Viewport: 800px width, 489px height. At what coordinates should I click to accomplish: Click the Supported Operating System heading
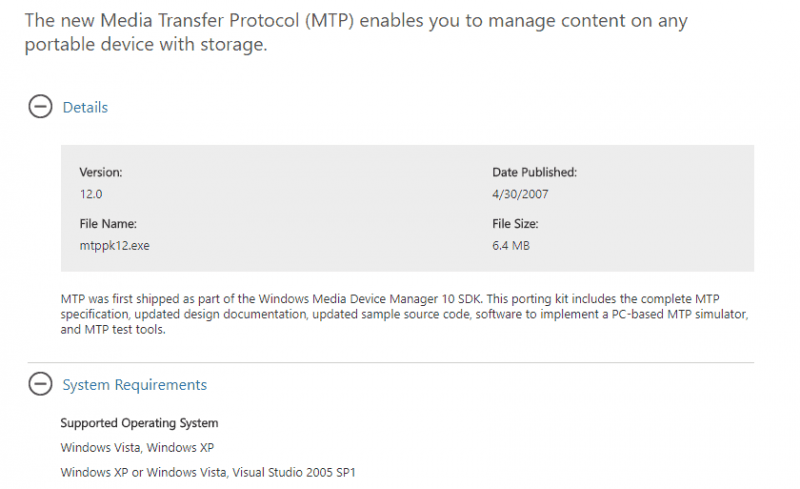pyautogui.click(x=139, y=423)
